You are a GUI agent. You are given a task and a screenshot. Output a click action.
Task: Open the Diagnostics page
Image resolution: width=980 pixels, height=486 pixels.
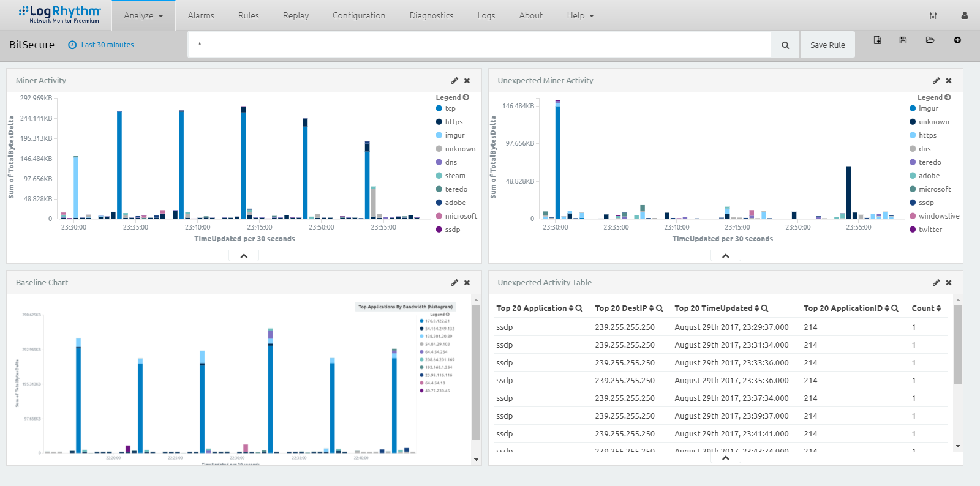[x=432, y=15]
